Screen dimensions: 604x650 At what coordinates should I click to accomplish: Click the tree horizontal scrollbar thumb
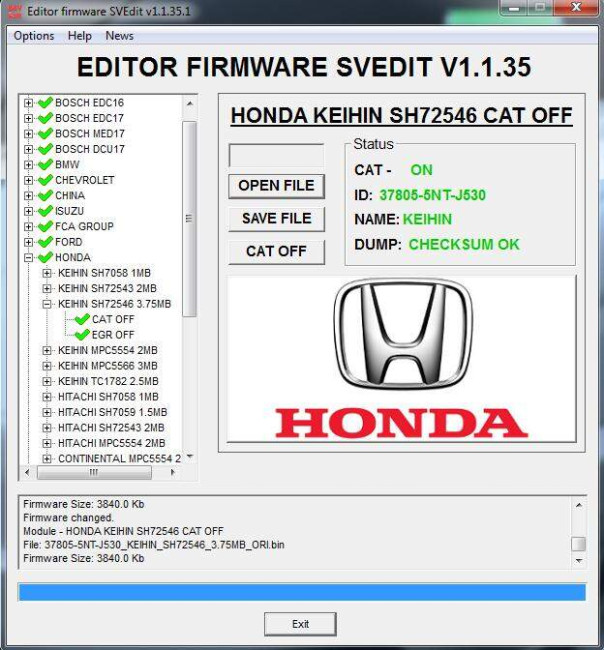[94, 472]
